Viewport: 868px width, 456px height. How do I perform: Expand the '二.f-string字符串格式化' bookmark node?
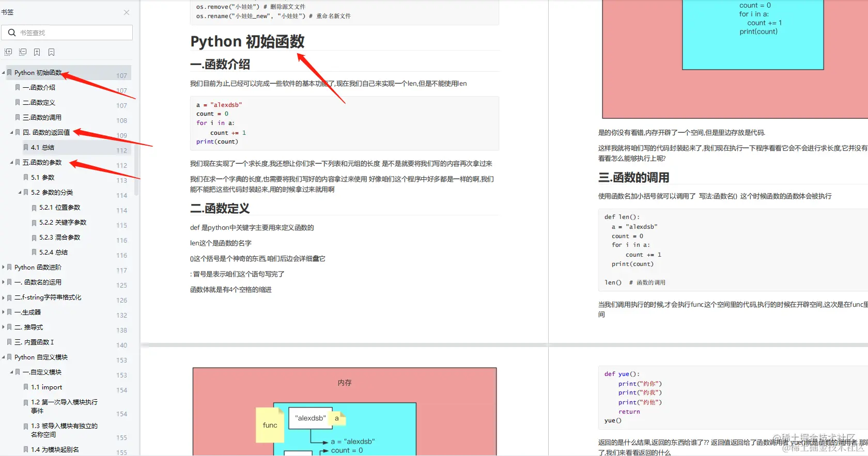coord(3,297)
